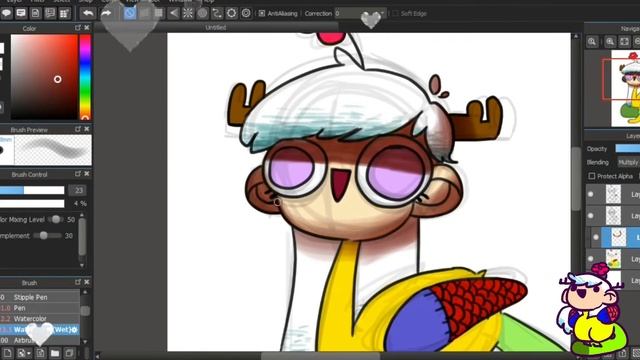
Task: Close the Brush Preview panel
Action: click(x=87, y=129)
